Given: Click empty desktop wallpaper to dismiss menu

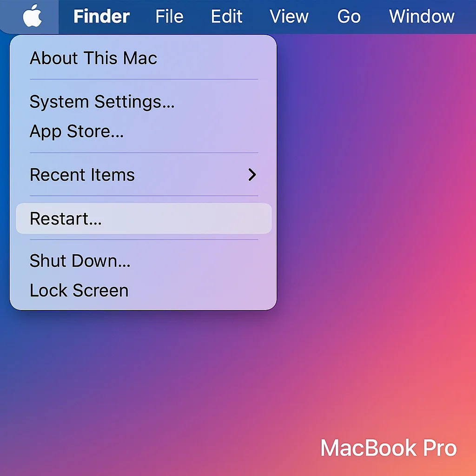Looking at the screenshot, I should [x=377, y=212].
